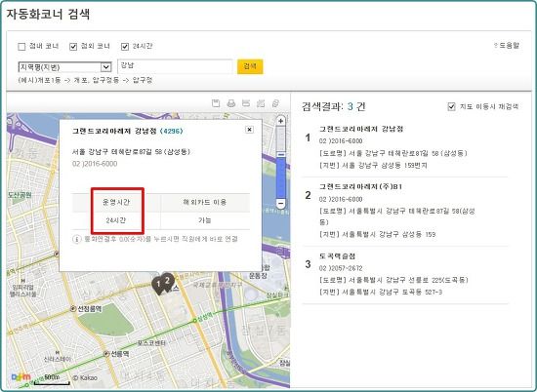Click 삼성역 station label on the map
Screen dimensions: 537x392
tap(204, 317)
